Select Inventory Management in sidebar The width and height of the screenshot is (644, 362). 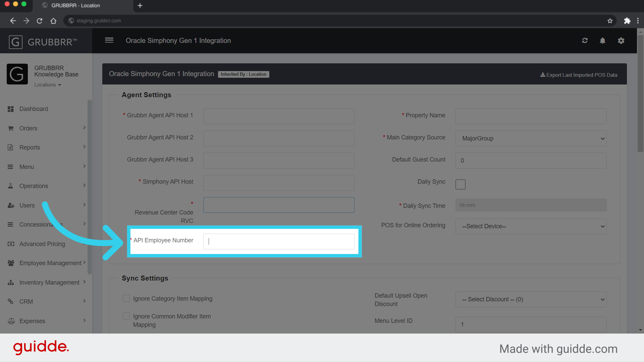pos(49,283)
